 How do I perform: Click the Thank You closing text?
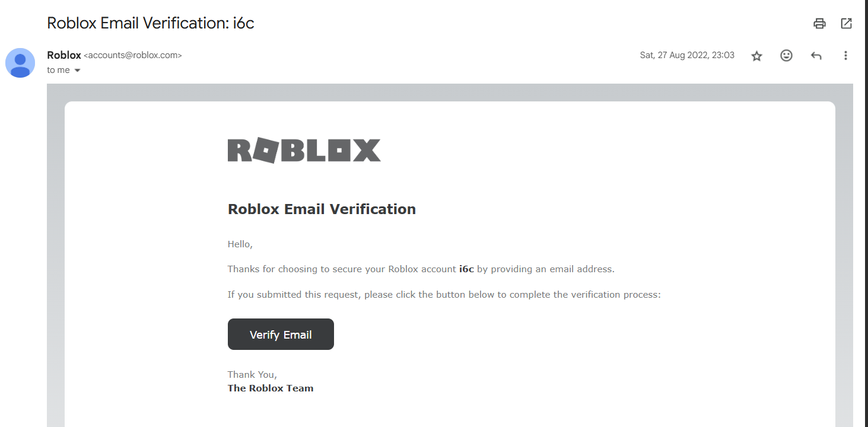click(252, 375)
